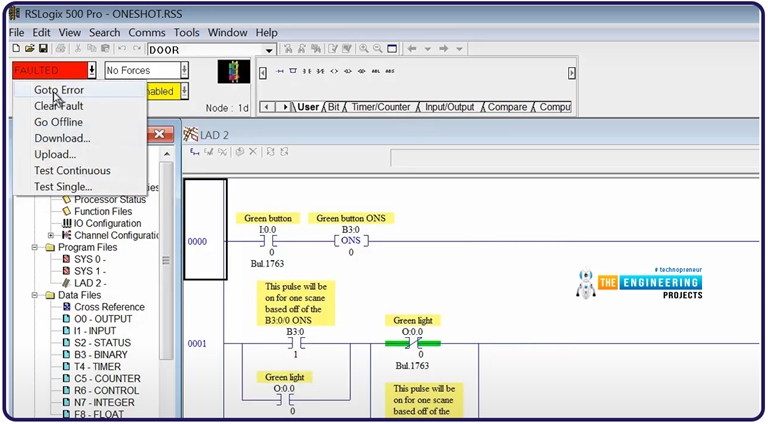Insert output unlatch OTU icon

click(x=361, y=71)
